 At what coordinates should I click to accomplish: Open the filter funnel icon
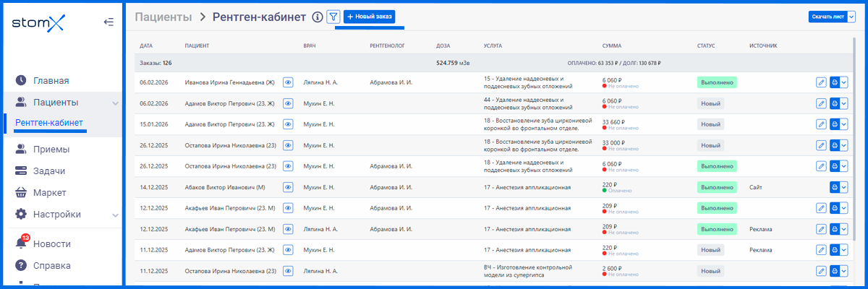333,17
